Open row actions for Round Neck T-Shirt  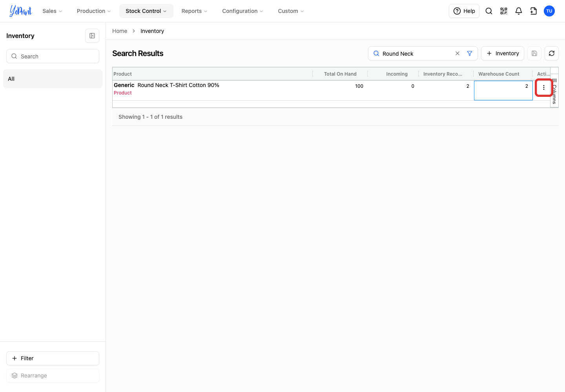(x=544, y=87)
